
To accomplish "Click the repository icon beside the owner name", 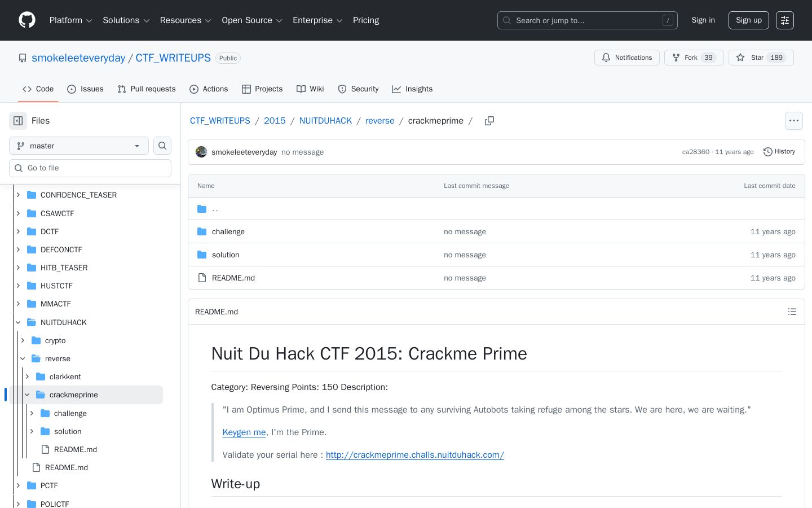I will tap(23, 58).
